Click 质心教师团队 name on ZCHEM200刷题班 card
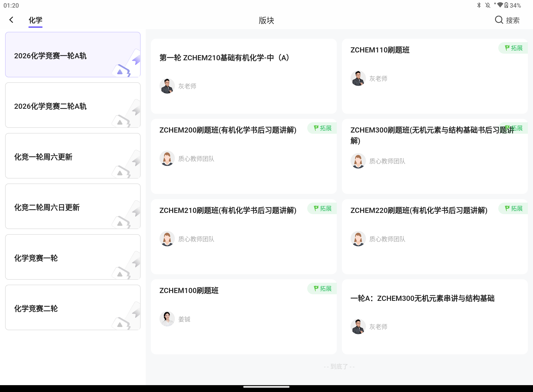This screenshot has height=392, width=533. point(196,159)
